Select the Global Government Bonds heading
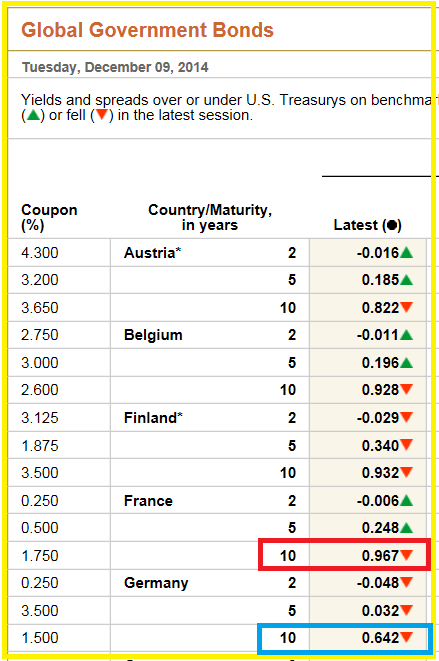 [148, 30]
